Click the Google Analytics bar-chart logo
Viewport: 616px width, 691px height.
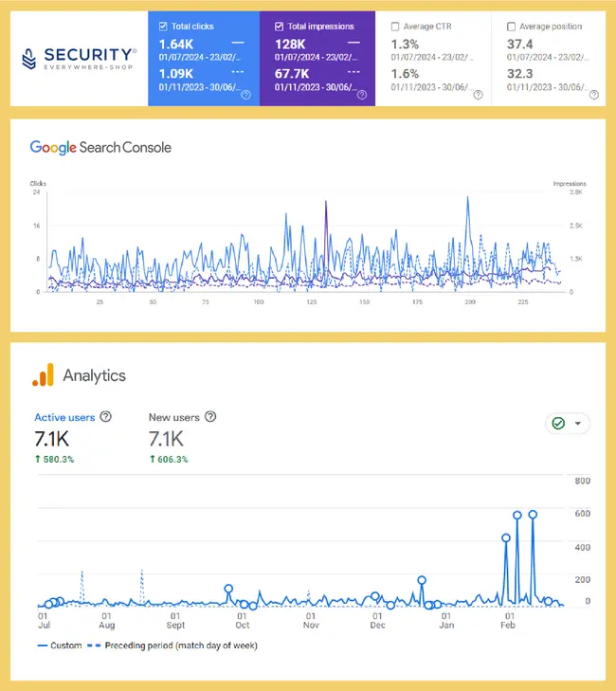click(x=44, y=375)
